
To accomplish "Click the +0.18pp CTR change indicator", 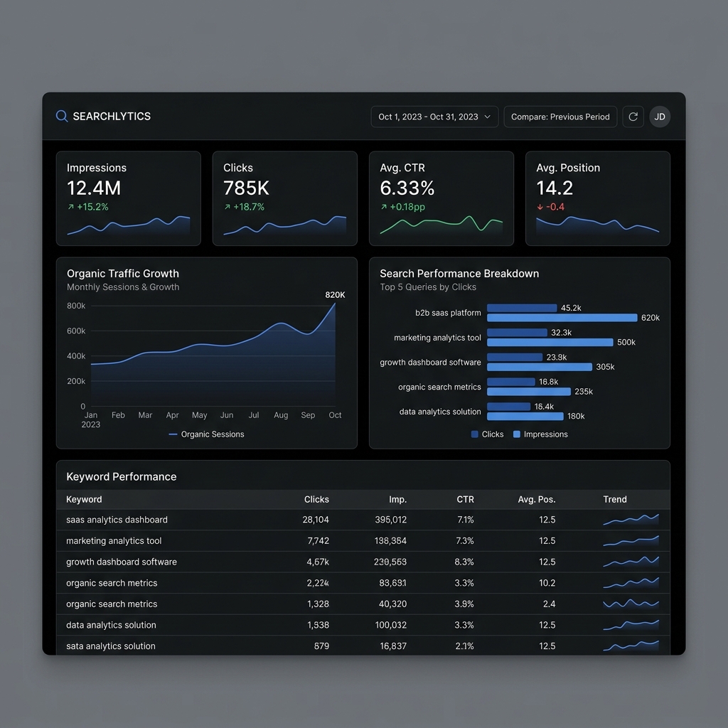I will coord(402,207).
